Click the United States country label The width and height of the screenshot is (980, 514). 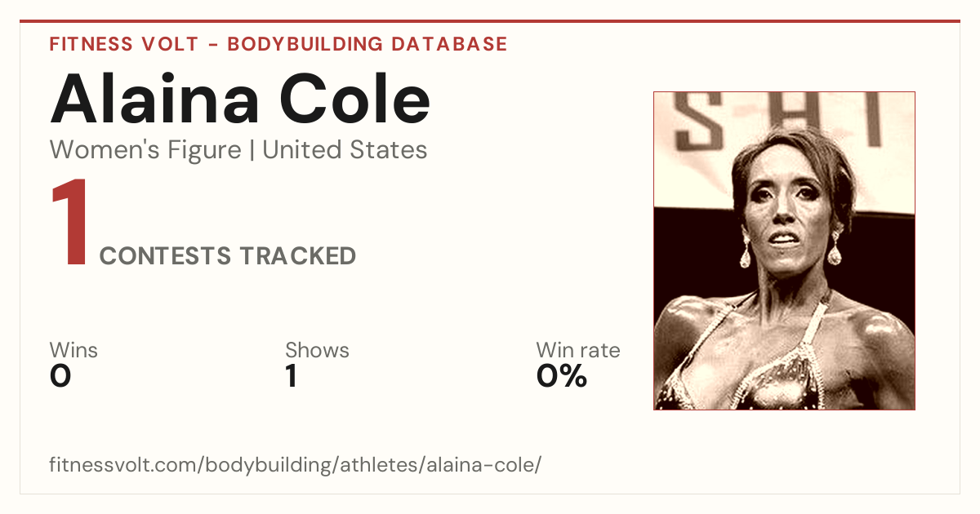pos(345,150)
